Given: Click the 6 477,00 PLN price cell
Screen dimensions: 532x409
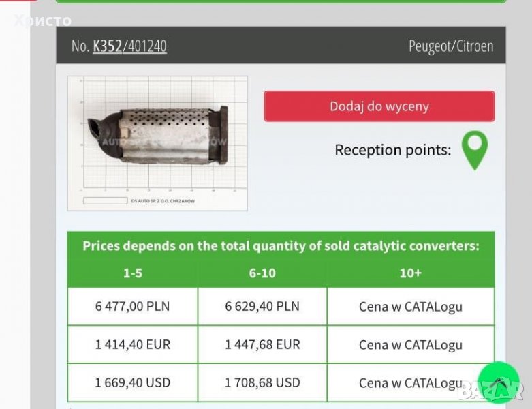Looking at the screenshot, I should (132, 306).
